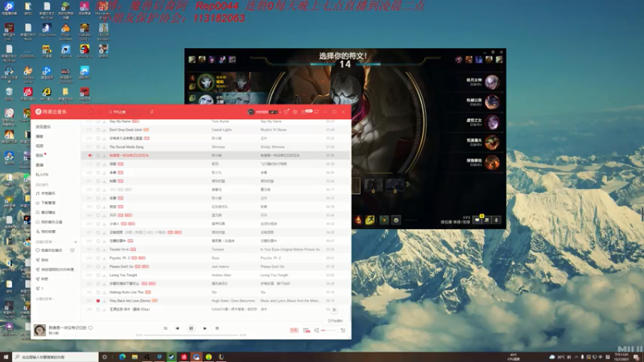This screenshot has height=362, width=644.
Task: Go back with the header arrow
Action: [x=91, y=112]
